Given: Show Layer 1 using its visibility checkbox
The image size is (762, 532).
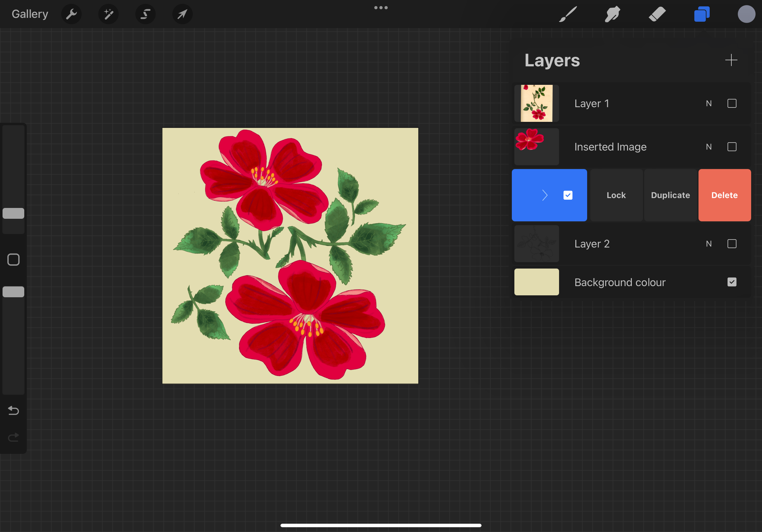Looking at the screenshot, I should (x=731, y=103).
